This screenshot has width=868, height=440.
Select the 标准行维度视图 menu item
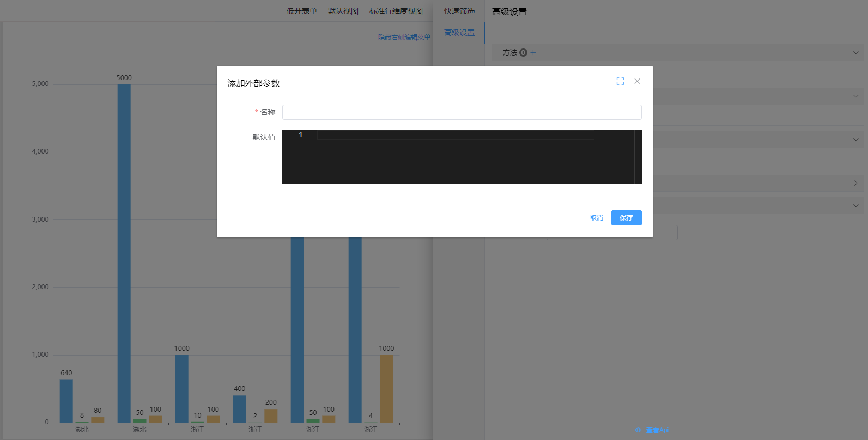396,11
